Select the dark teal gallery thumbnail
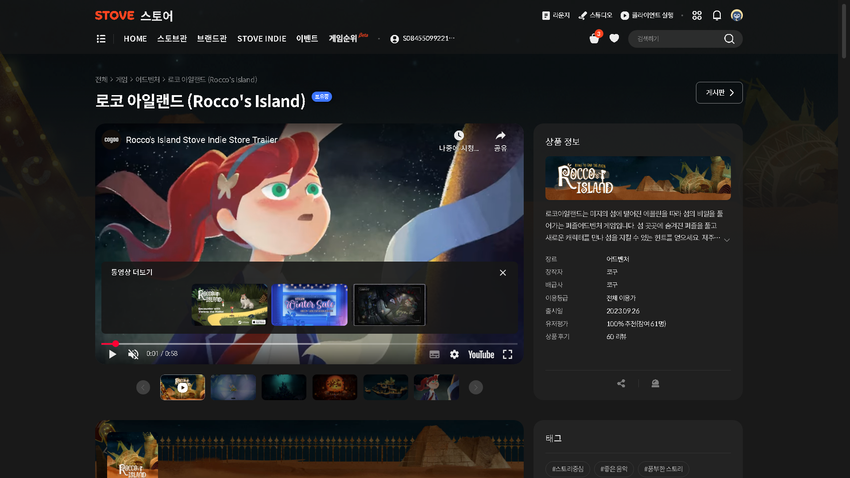Image resolution: width=850 pixels, height=478 pixels. 284,387
